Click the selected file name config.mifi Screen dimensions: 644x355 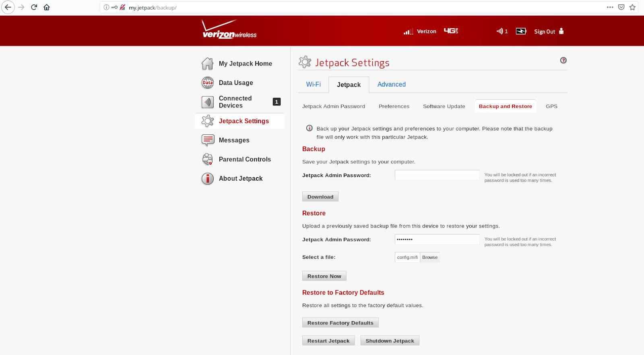(x=407, y=257)
